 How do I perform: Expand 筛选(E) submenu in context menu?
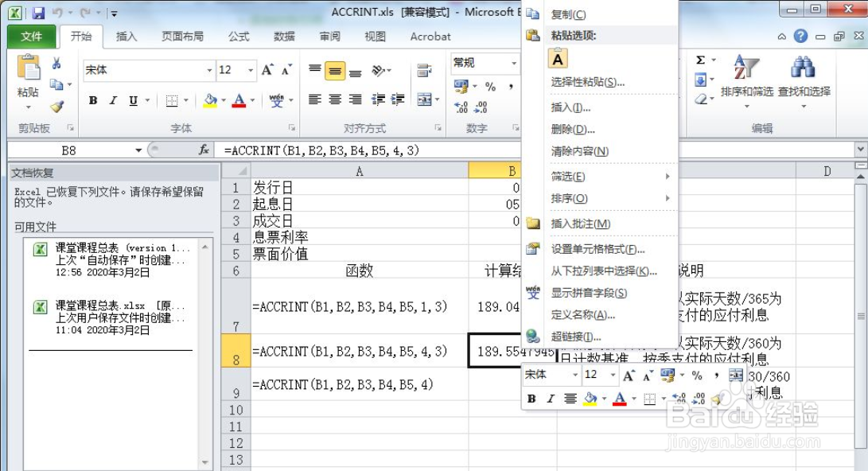click(600, 177)
